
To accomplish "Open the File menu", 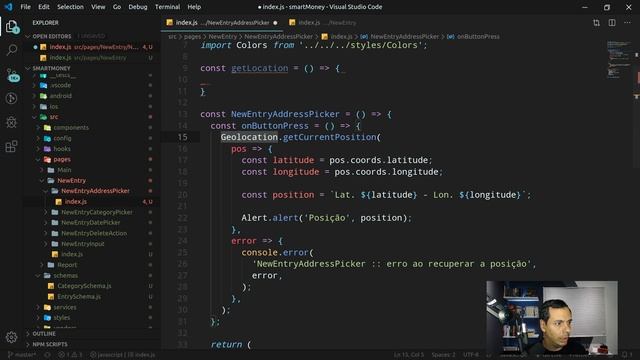I will [25, 7].
